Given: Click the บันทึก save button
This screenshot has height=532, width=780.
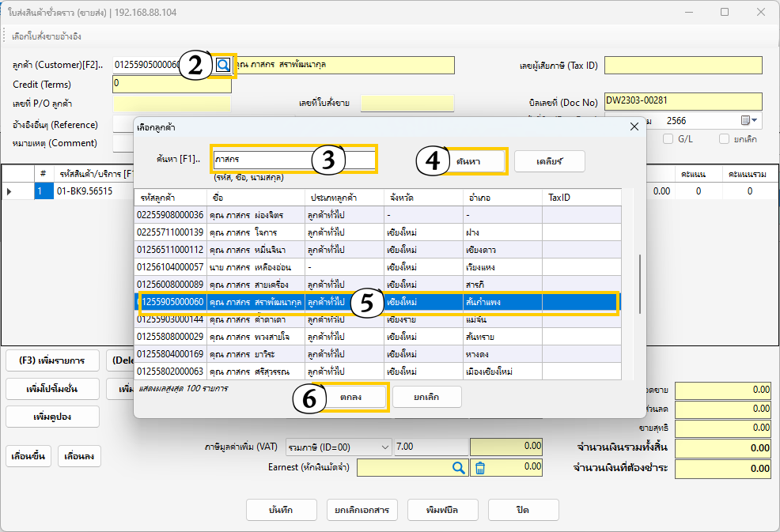Looking at the screenshot, I should tap(282, 510).
